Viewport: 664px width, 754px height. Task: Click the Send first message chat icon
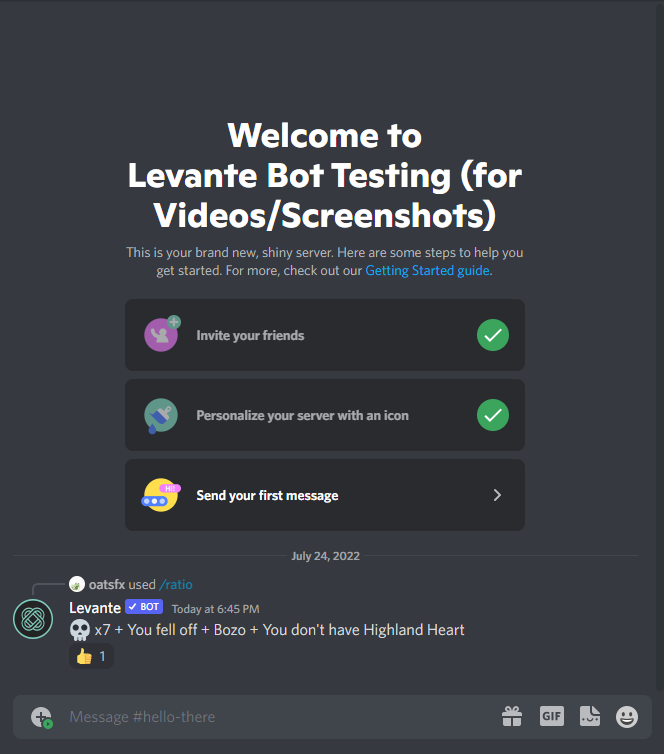pos(161,495)
